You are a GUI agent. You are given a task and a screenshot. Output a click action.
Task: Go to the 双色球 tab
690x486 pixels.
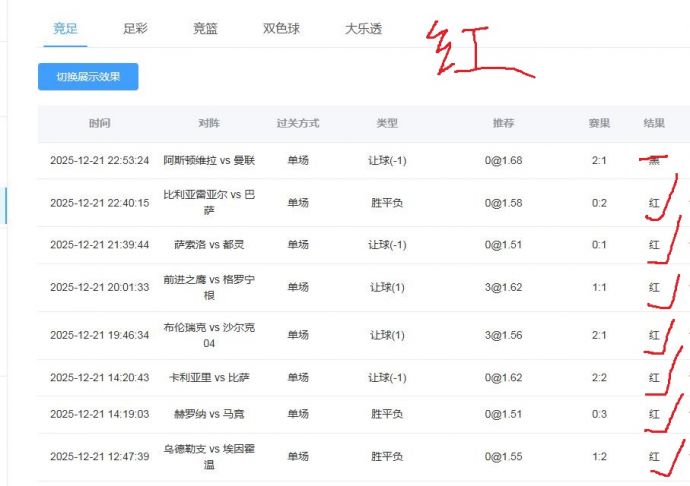[281, 29]
